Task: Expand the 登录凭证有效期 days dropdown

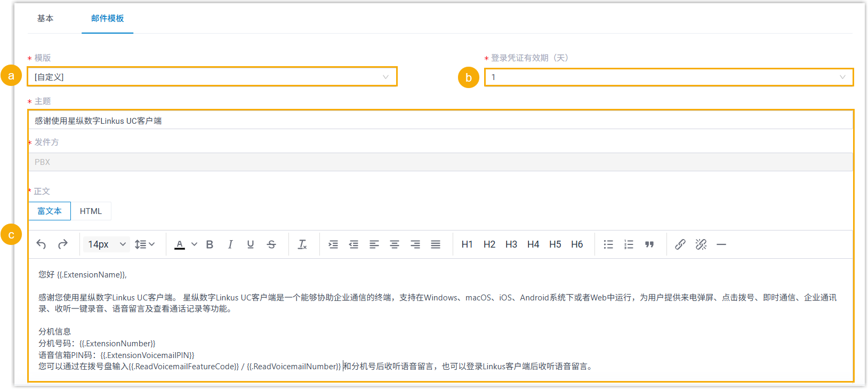Action: coord(668,77)
